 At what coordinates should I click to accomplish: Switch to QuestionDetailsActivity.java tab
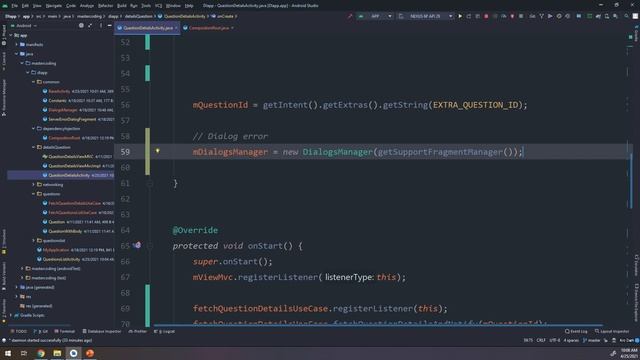(148, 28)
